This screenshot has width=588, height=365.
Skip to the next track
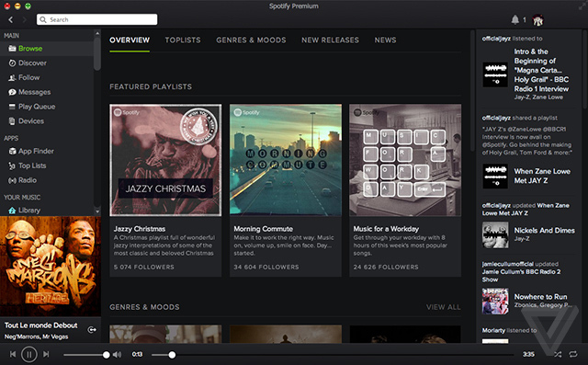tap(46, 354)
